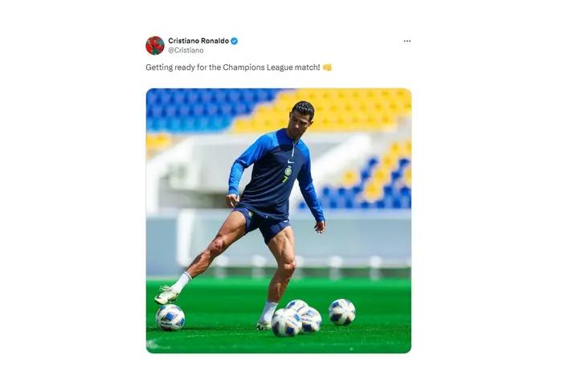Click the number 7 on the jersey

point(284,178)
